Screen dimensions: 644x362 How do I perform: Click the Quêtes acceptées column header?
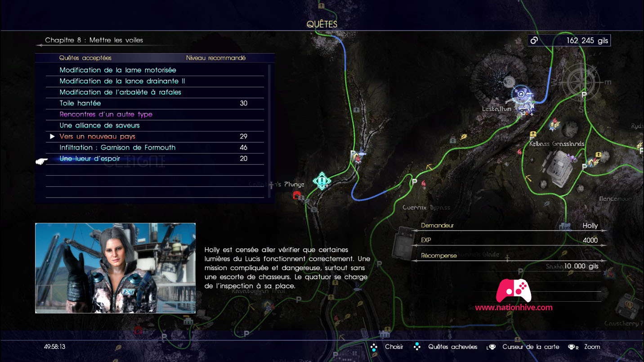(x=85, y=58)
